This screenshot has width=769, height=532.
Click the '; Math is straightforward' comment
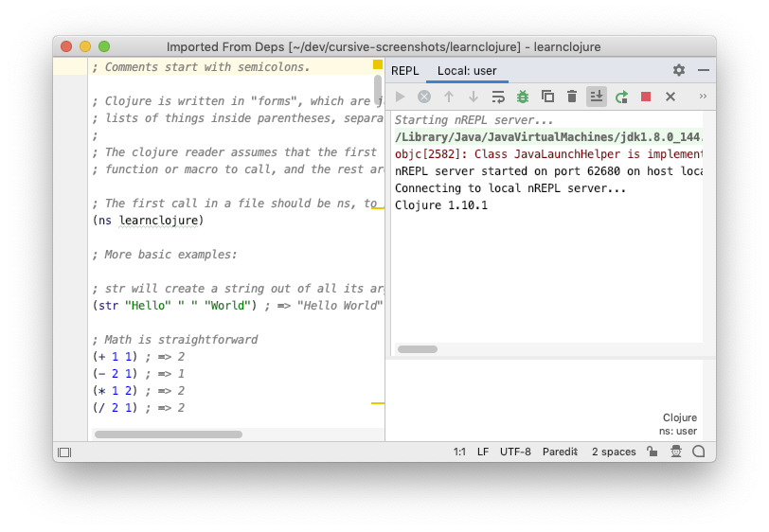175,339
